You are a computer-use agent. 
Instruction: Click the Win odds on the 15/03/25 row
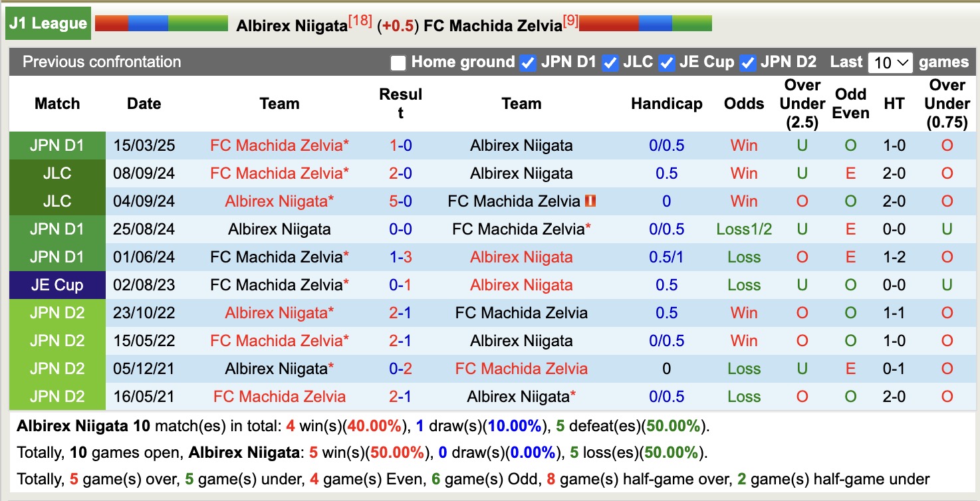(x=743, y=146)
